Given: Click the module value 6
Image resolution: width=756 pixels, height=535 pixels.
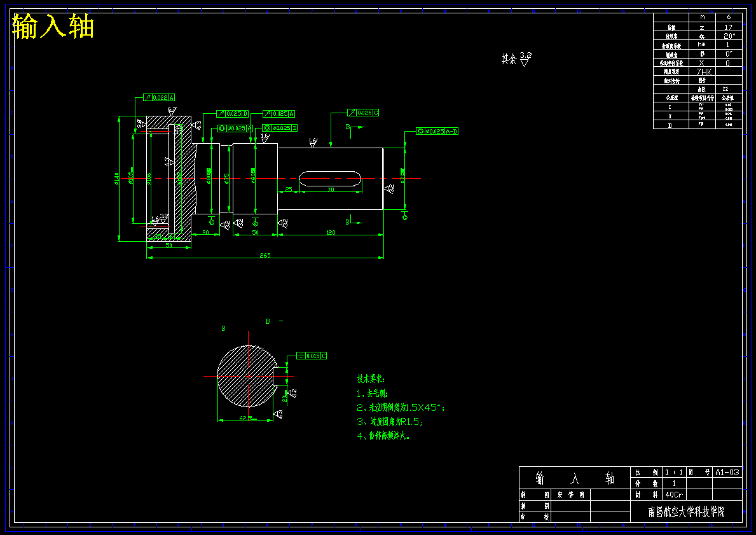Looking at the screenshot, I should (x=729, y=17).
